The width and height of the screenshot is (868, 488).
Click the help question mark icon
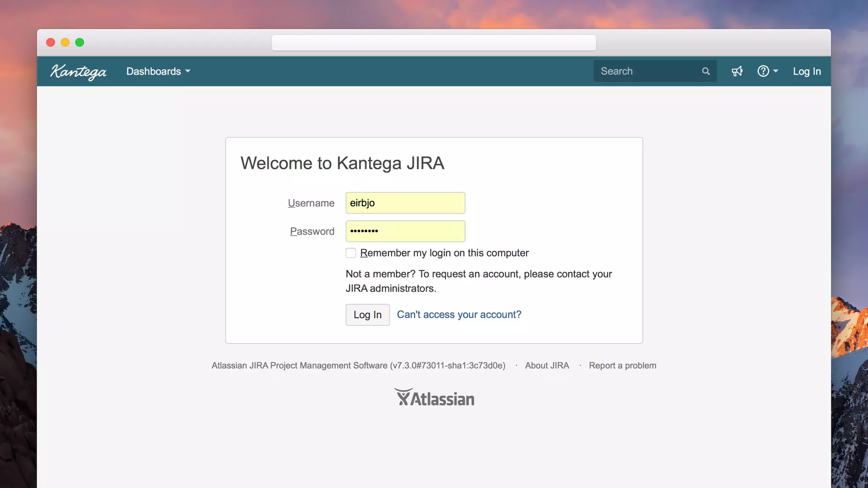coord(763,71)
